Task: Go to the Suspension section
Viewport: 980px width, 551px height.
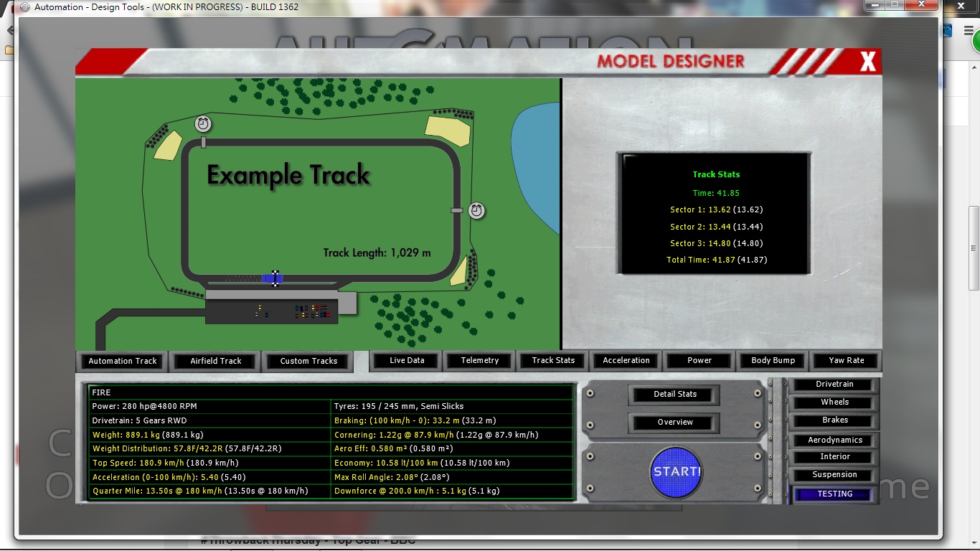Action: point(834,475)
